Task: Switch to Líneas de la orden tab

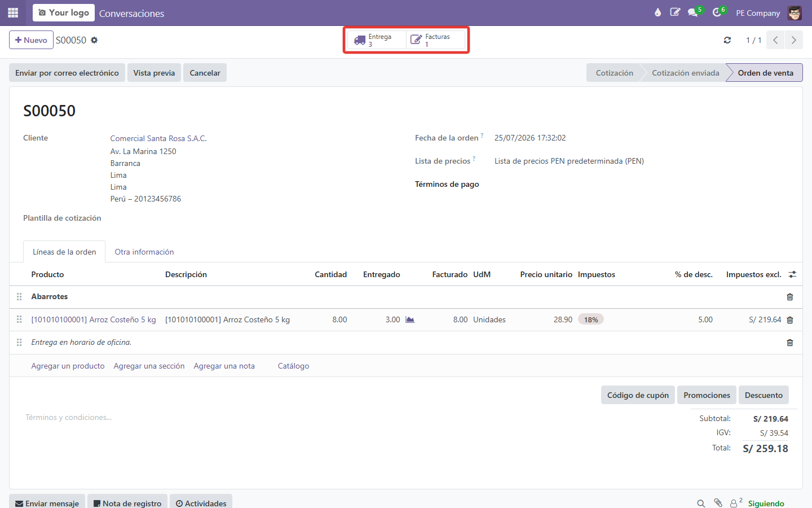Action: [64, 252]
